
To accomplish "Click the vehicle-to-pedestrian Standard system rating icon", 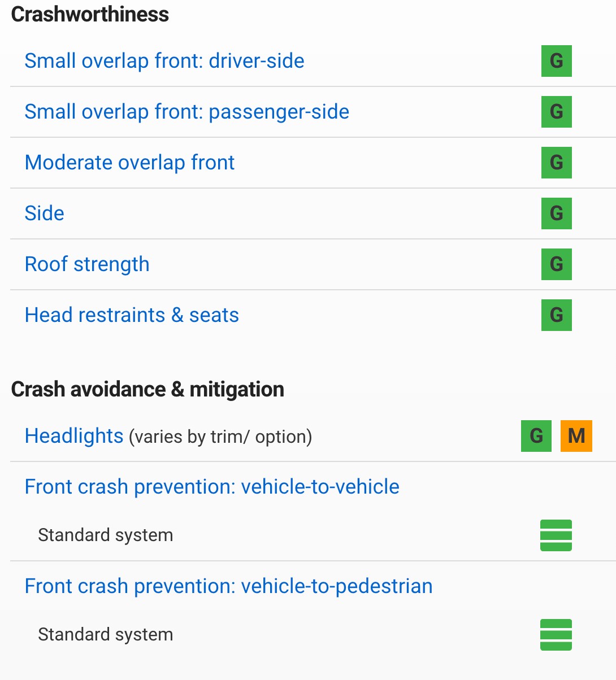I will (x=556, y=635).
